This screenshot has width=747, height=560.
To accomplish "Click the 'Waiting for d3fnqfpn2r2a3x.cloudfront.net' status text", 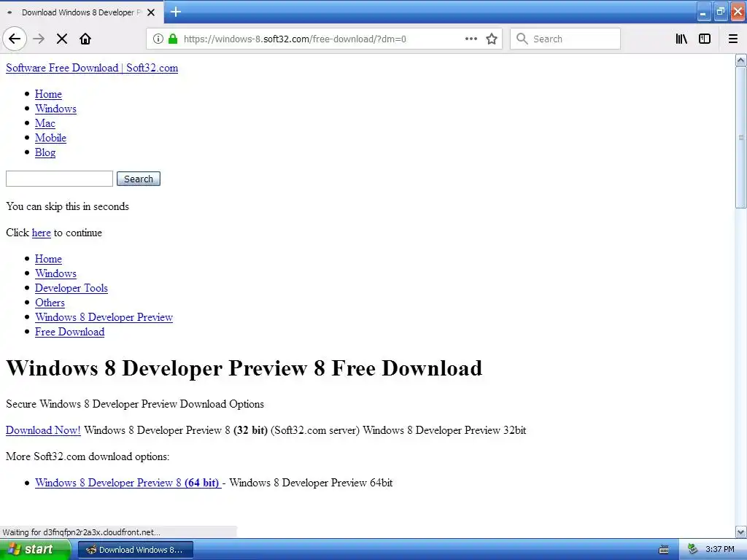I will (x=82, y=532).
